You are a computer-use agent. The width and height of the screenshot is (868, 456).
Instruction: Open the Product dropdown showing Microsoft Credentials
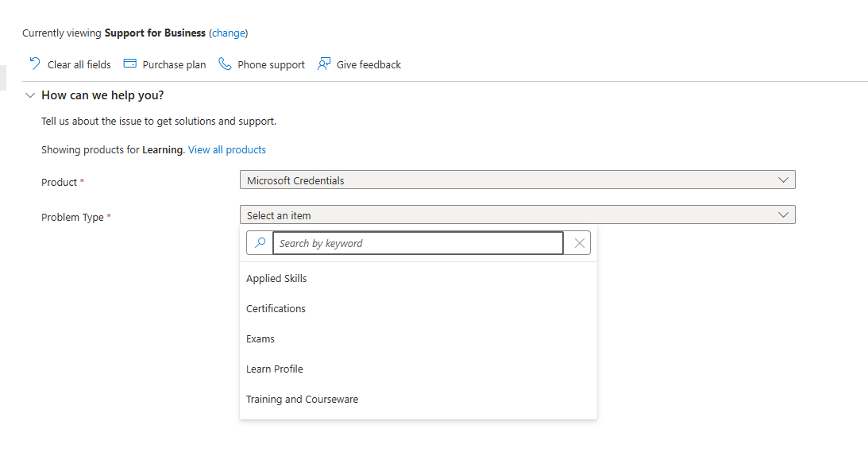pyautogui.click(x=518, y=180)
